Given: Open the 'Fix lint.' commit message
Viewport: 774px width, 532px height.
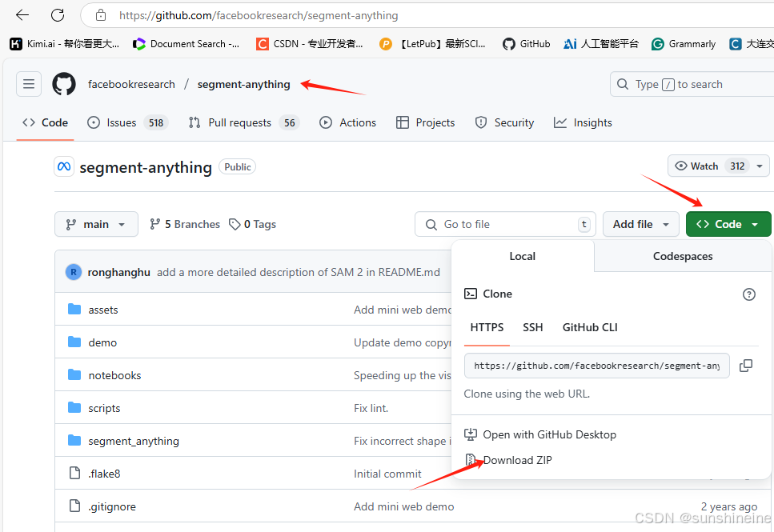Looking at the screenshot, I should (x=371, y=408).
